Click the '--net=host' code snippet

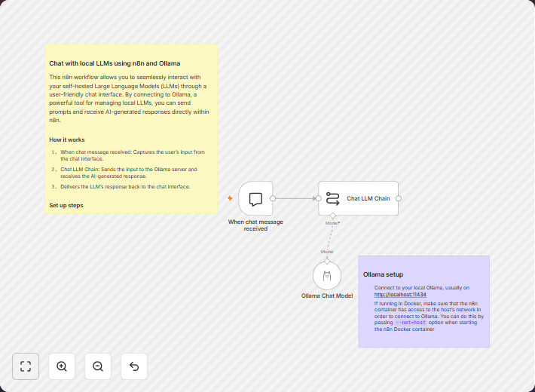(x=411, y=323)
